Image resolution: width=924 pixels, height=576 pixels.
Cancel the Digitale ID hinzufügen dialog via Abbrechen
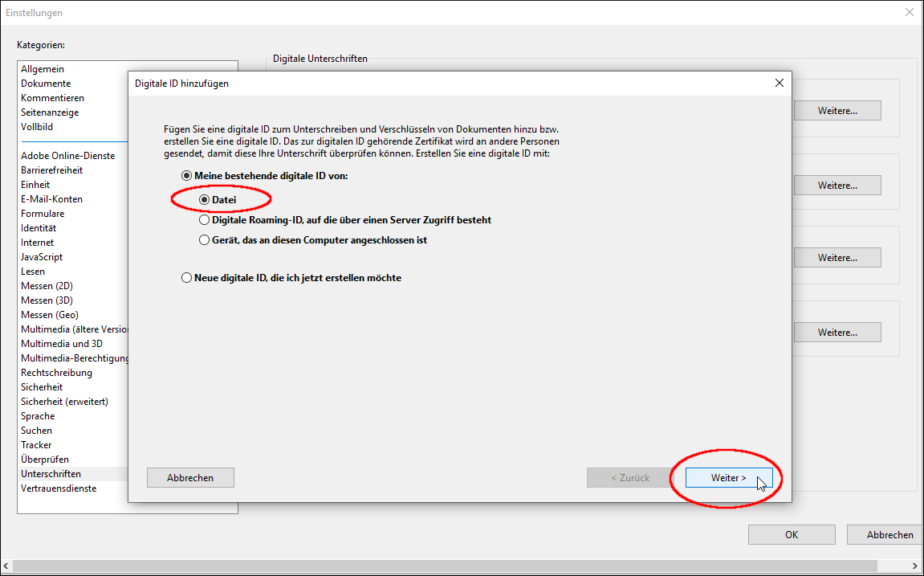[190, 477]
